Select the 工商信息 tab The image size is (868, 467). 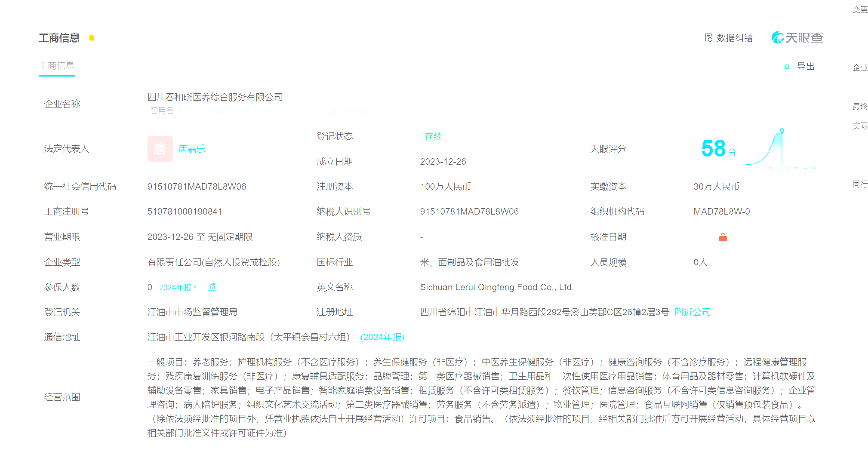(x=57, y=66)
